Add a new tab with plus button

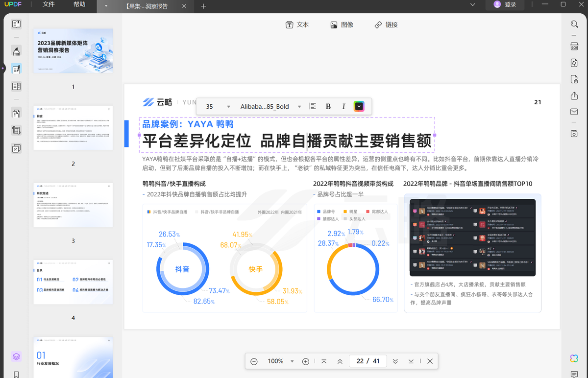pos(203,6)
